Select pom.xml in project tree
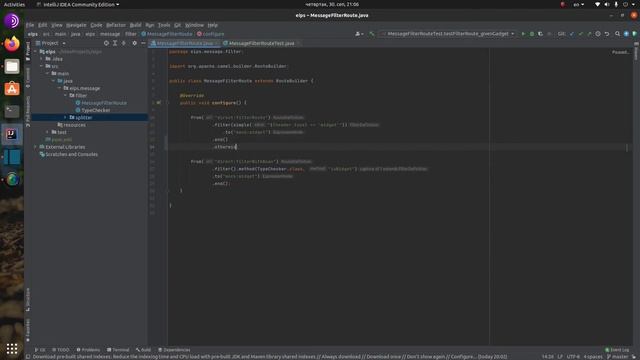Image resolution: width=640 pixels, height=360 pixels. 58,140
